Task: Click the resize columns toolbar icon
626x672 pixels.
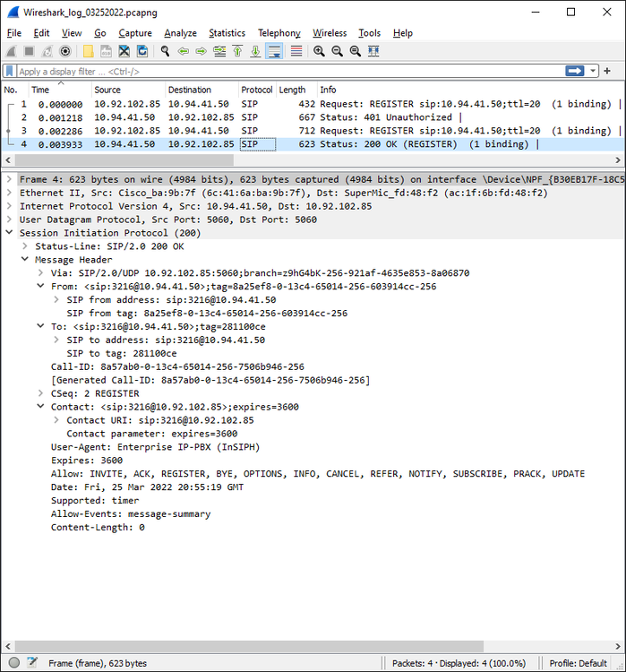Action: [x=373, y=51]
